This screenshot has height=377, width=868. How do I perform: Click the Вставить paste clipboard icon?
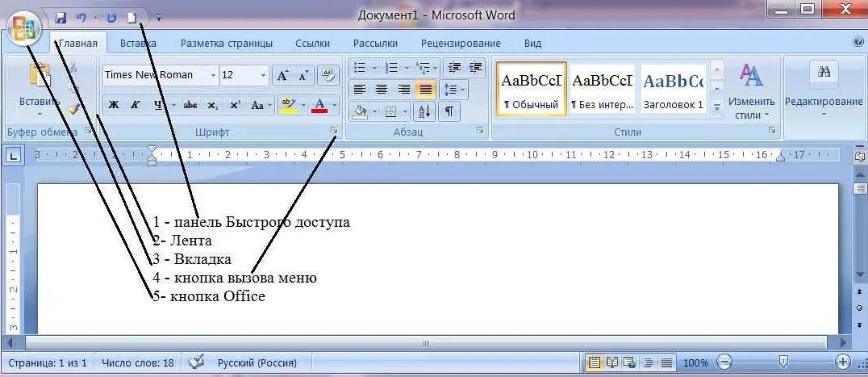pyautogui.click(x=40, y=76)
